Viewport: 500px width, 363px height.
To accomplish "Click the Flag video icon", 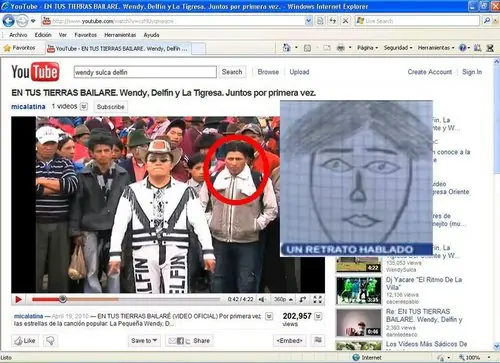I will (x=318, y=341).
